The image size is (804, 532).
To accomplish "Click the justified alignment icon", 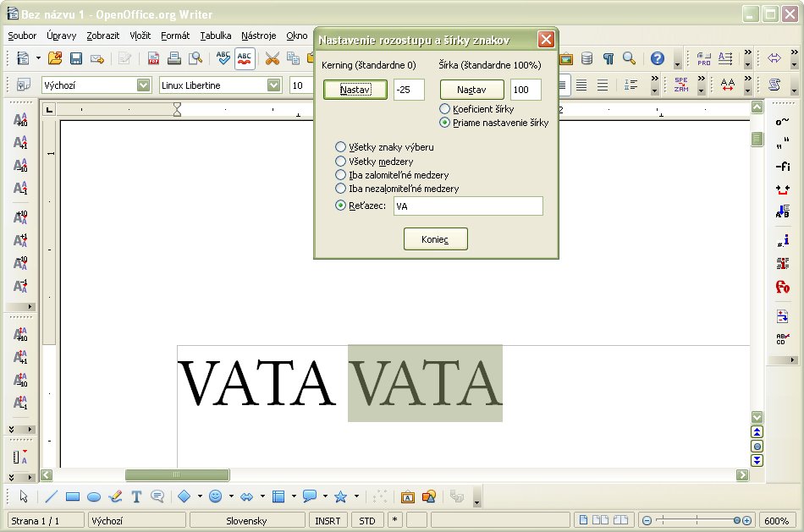I will pos(581,85).
